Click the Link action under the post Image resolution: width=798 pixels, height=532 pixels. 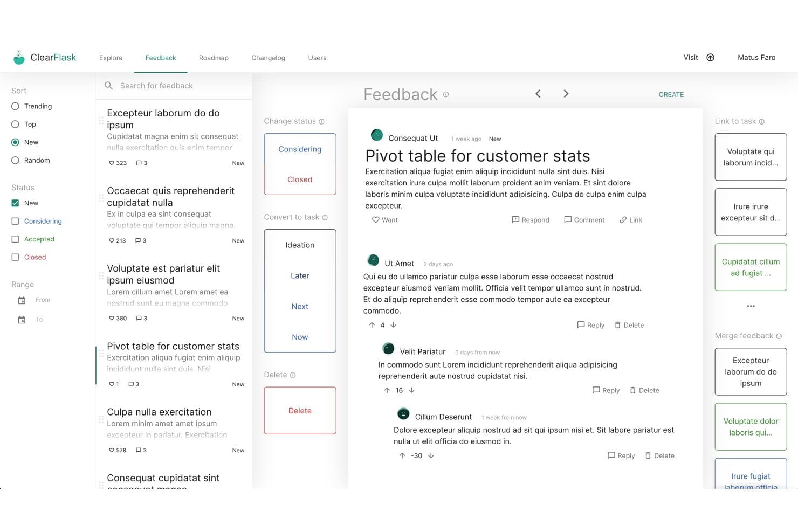(631, 220)
